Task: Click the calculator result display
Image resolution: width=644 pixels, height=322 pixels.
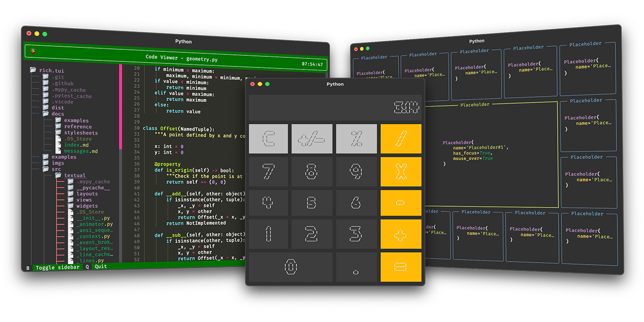Action: (x=335, y=108)
